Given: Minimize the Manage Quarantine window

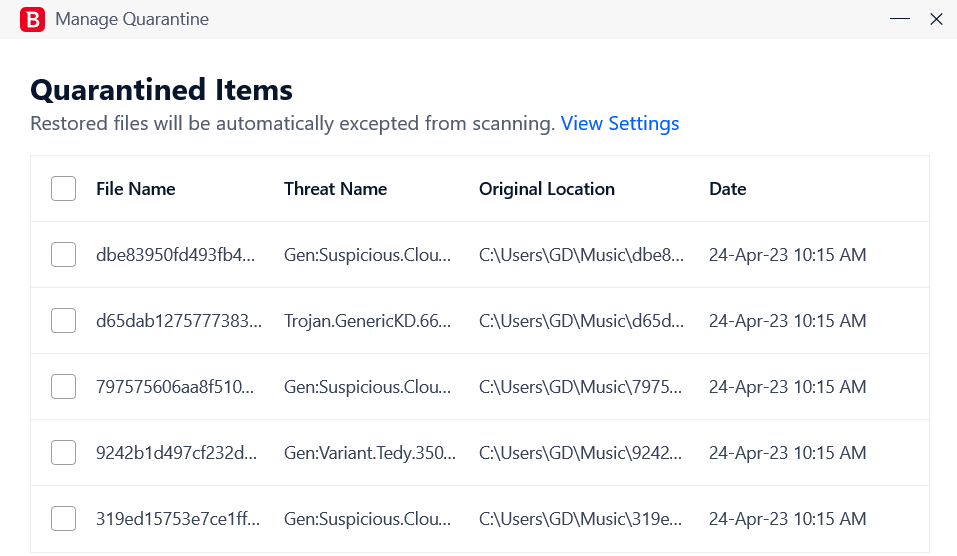Looking at the screenshot, I should click(x=900, y=19).
